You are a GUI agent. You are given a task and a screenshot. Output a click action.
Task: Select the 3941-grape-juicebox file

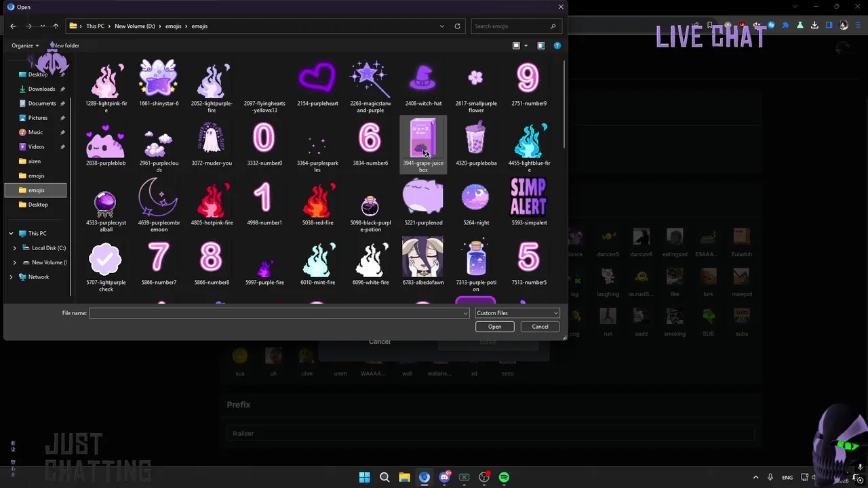423,145
